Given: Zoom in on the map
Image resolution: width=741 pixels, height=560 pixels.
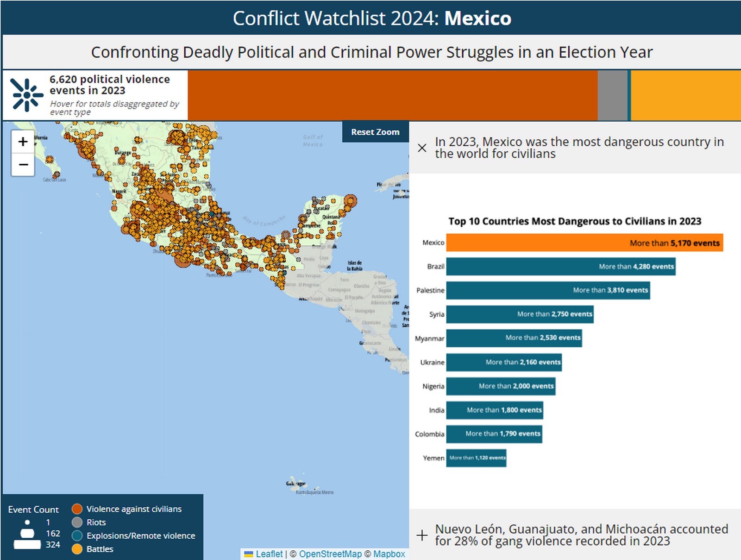Looking at the screenshot, I should point(23,142).
